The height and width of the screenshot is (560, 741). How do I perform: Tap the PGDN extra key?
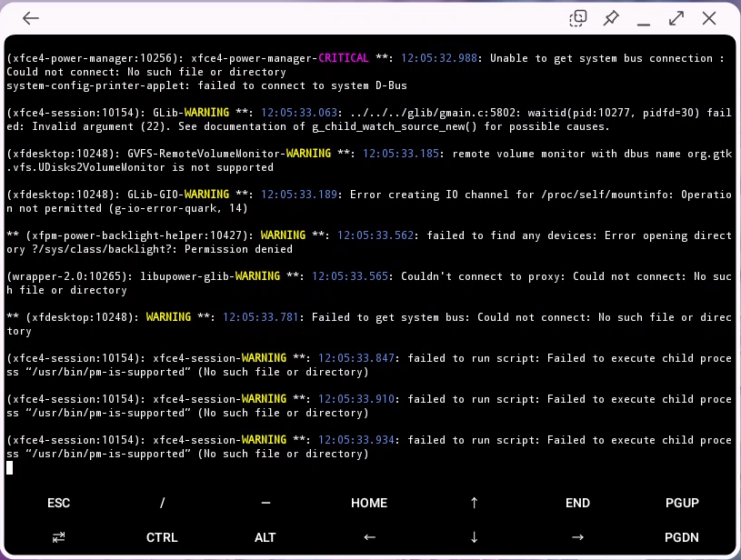click(682, 537)
